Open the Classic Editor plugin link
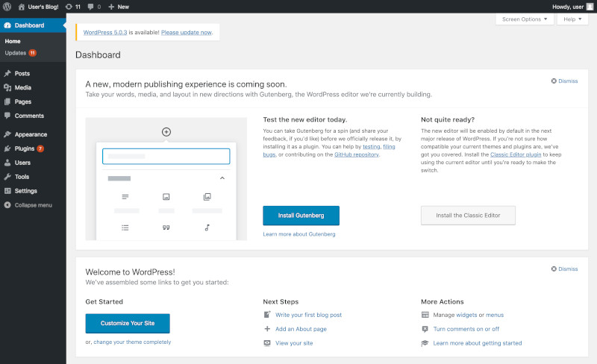This screenshot has width=597, height=364. click(516, 154)
